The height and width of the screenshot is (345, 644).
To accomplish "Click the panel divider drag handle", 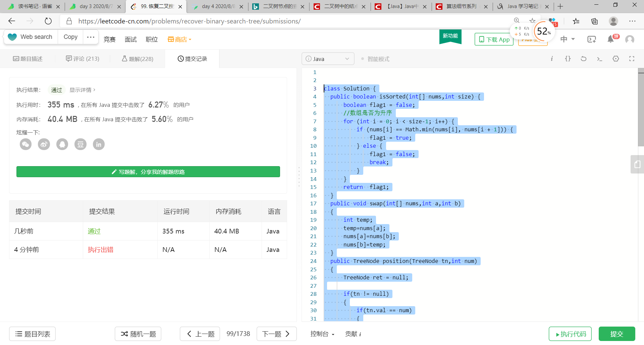I will 299,177.
